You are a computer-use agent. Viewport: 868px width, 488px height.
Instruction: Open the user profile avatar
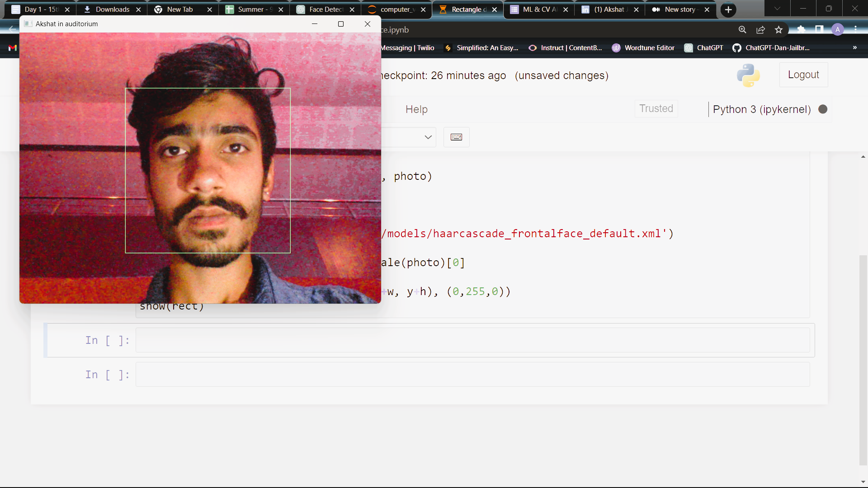838,30
